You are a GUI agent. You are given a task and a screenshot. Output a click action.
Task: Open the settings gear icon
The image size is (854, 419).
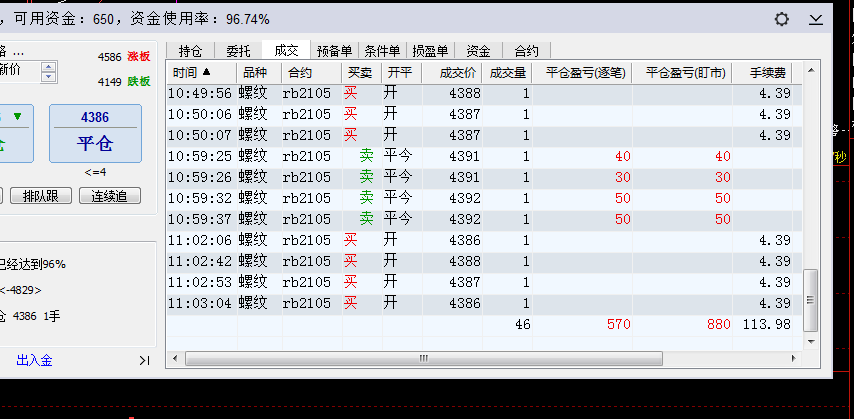(782, 20)
